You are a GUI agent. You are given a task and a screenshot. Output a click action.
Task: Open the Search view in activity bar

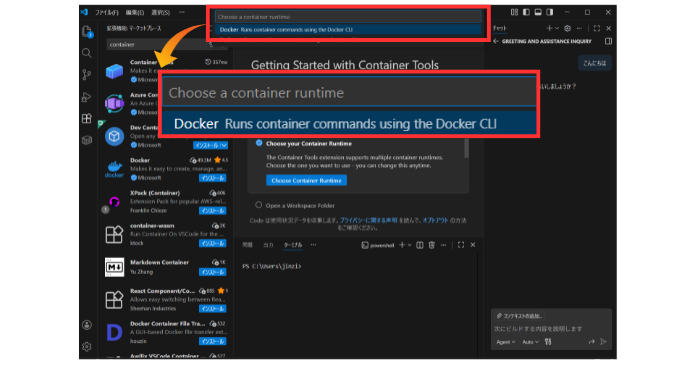[x=87, y=53]
